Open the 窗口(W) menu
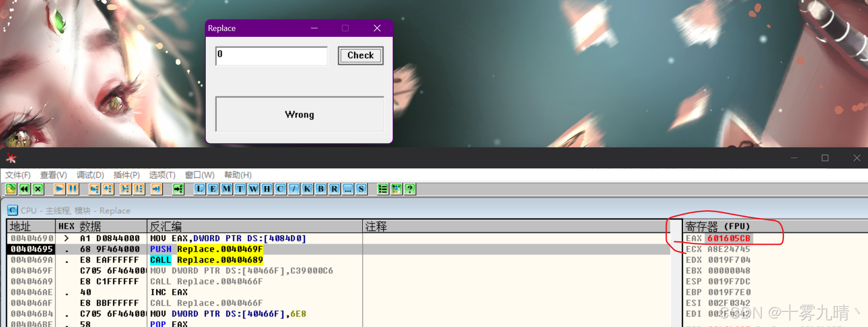The image size is (868, 327). (199, 175)
